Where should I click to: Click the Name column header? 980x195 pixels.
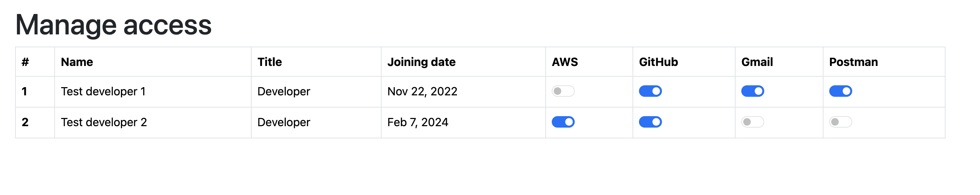click(x=77, y=62)
